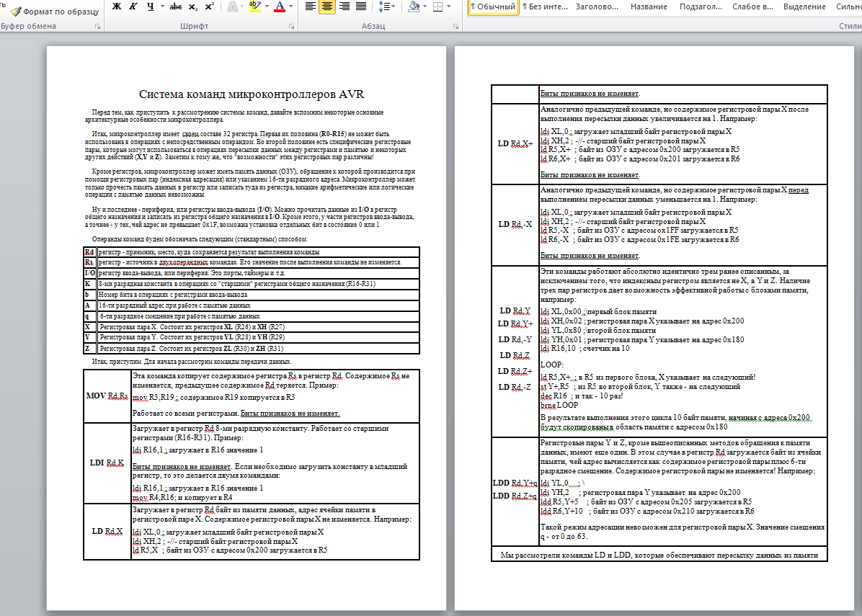Open the Clipboard (Буфер обмена) dialog launcher
The width and height of the screenshot is (862, 616).
tap(97, 27)
